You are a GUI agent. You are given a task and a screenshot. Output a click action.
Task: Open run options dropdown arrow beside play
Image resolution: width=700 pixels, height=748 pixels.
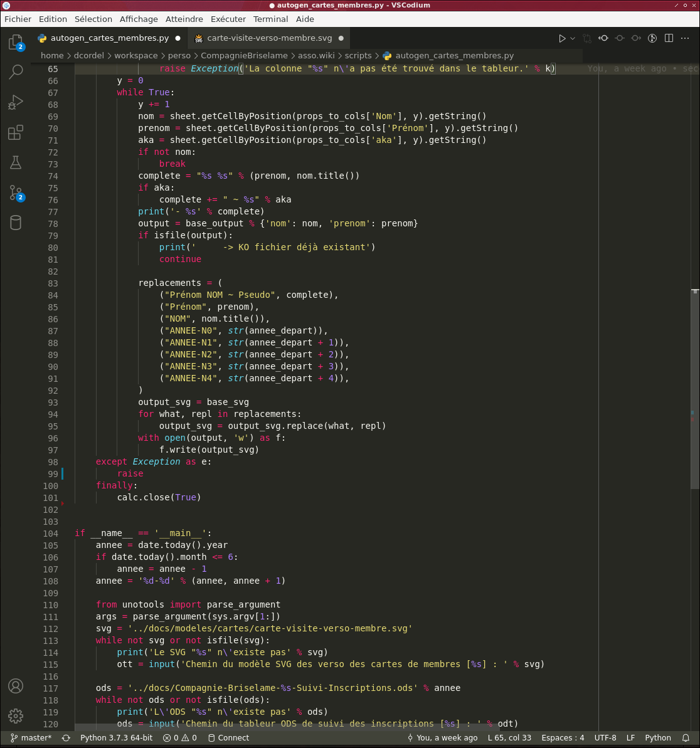[x=573, y=38]
